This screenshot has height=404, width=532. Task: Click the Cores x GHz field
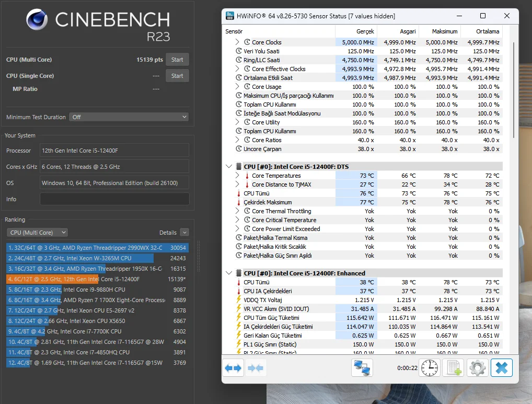pyautogui.click(x=114, y=167)
